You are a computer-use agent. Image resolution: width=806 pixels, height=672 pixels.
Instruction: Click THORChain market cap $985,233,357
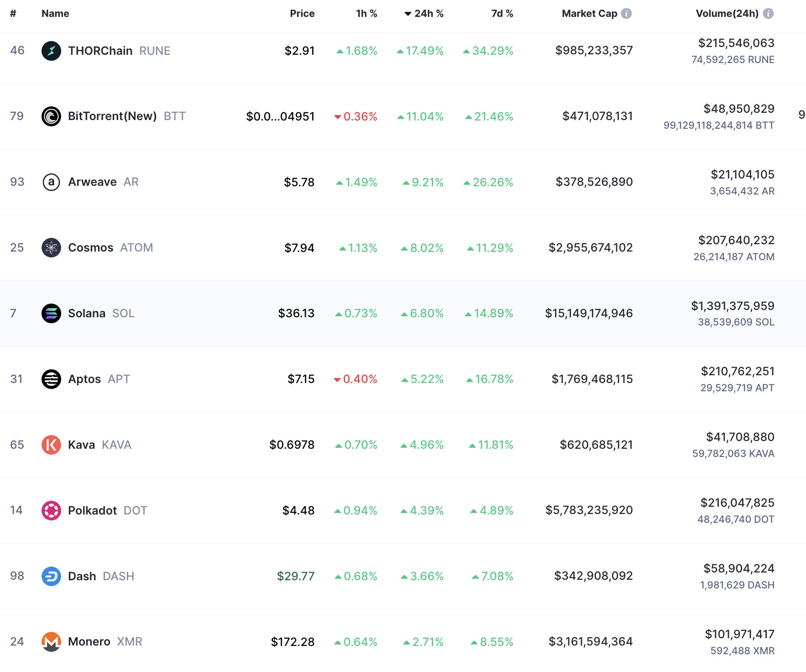(x=594, y=50)
